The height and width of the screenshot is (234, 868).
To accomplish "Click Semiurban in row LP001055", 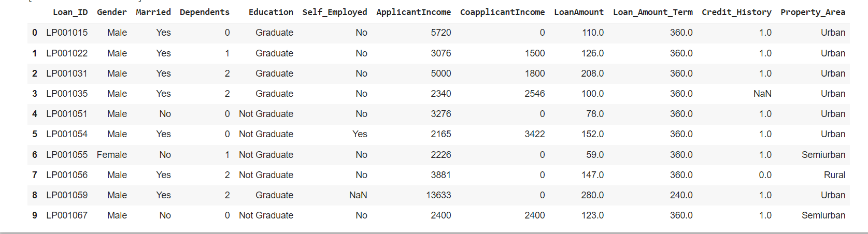I will pyautogui.click(x=823, y=155).
